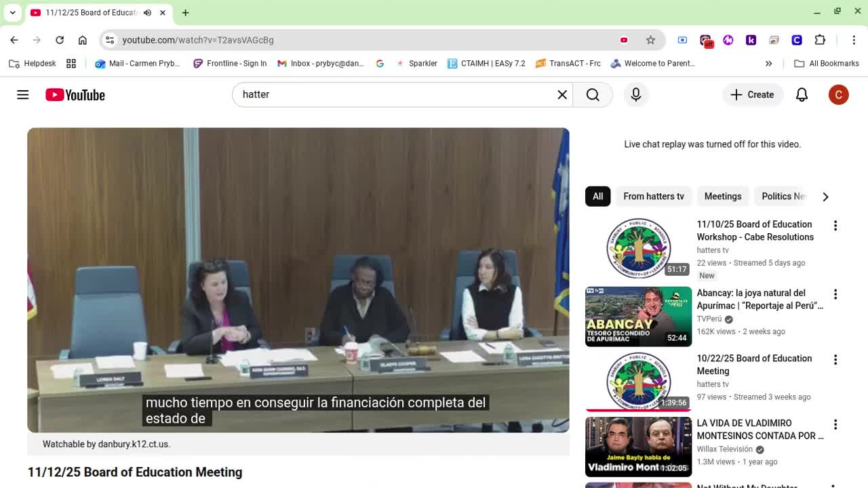Open the guide with the hamburger icon
Image resolution: width=868 pixels, height=488 pixels.
coord(22,95)
